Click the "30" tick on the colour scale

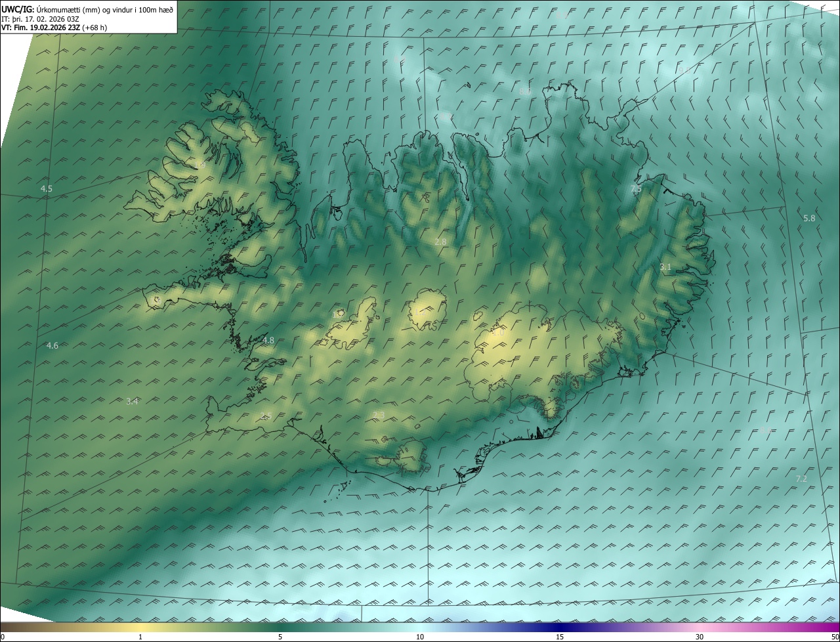[x=700, y=637]
